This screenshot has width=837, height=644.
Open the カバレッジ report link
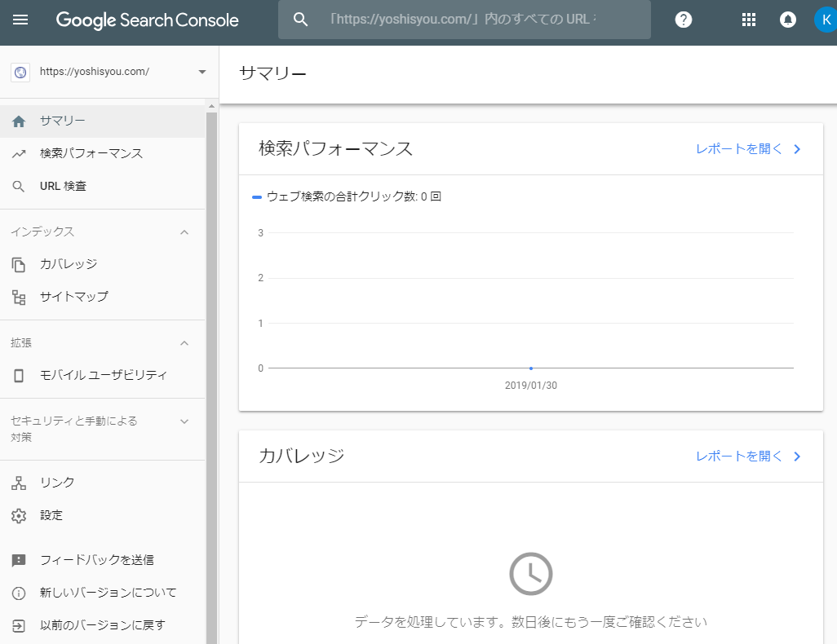(x=748, y=456)
